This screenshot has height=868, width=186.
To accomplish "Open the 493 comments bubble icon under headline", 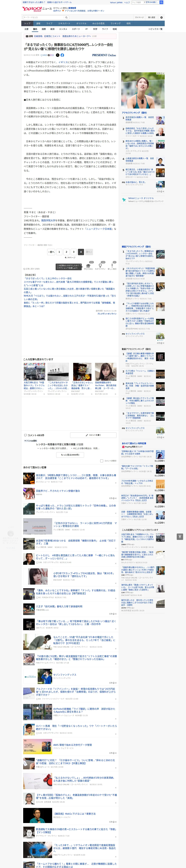I will tap(44, 55).
